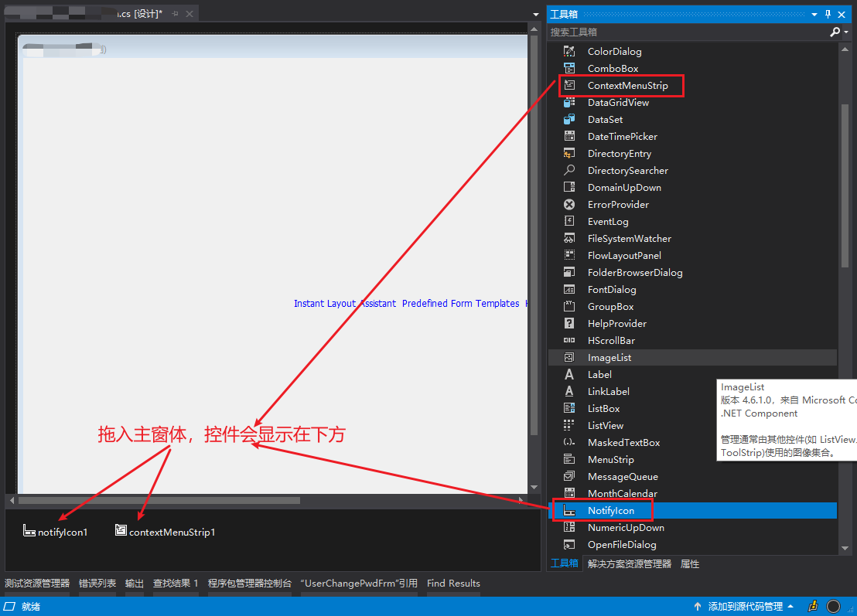Image resolution: width=857 pixels, height=616 pixels.
Task: Select the ContextMenuStrip control in the toolbox
Action: tap(620, 85)
